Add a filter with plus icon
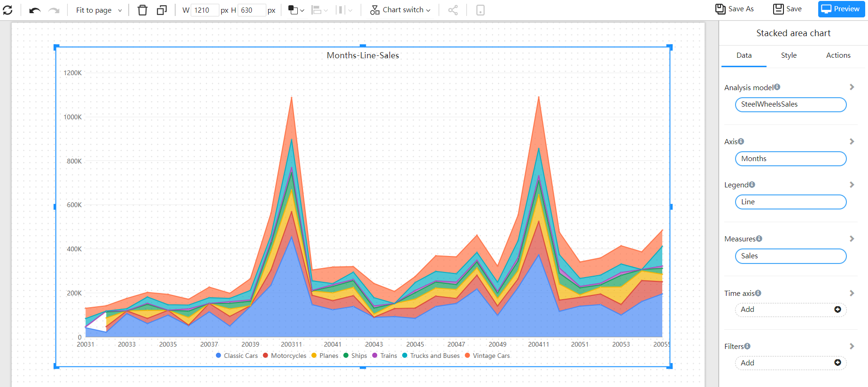Image resolution: width=868 pixels, height=387 pixels. click(837, 363)
